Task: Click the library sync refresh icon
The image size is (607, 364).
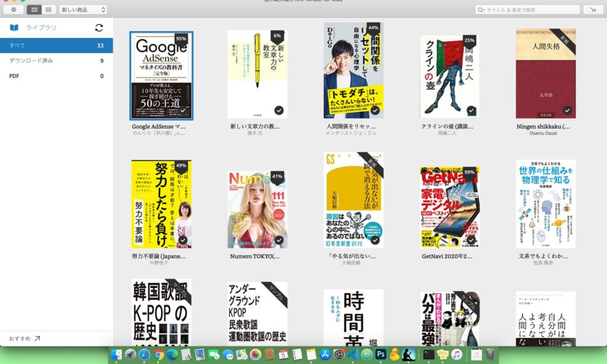Action: (99, 27)
